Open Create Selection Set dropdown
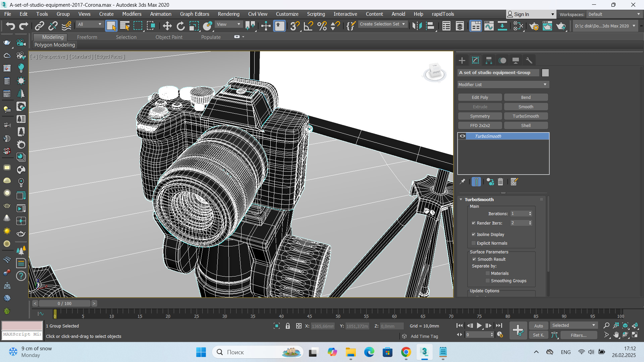The image size is (644, 362). tap(383, 24)
